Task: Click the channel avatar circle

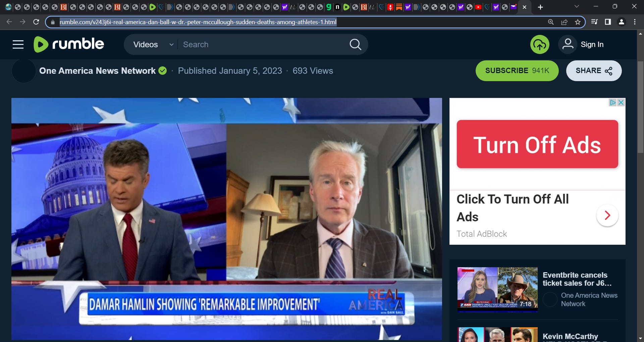Action: [x=23, y=71]
